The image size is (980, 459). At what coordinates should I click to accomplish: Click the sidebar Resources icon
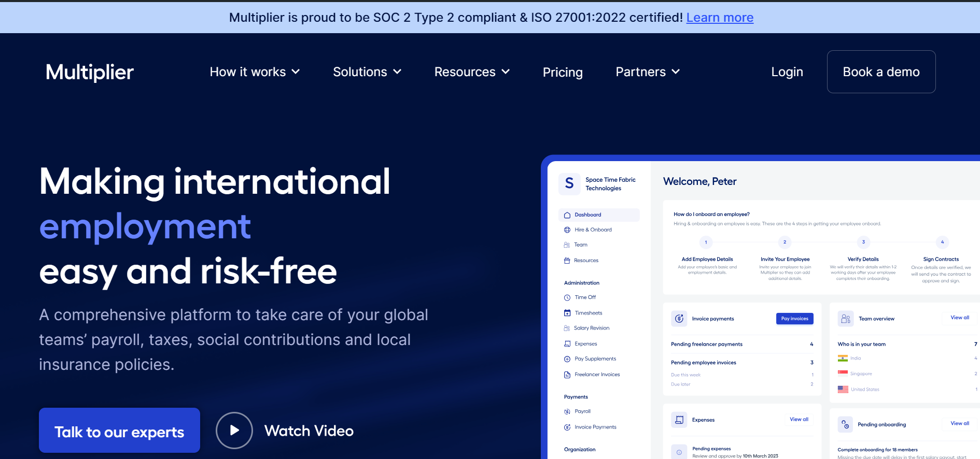tap(567, 261)
